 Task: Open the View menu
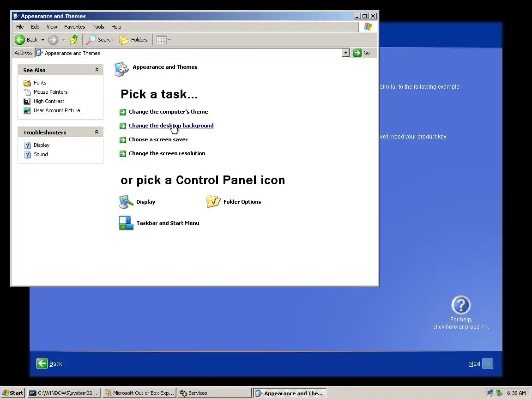pos(52,27)
